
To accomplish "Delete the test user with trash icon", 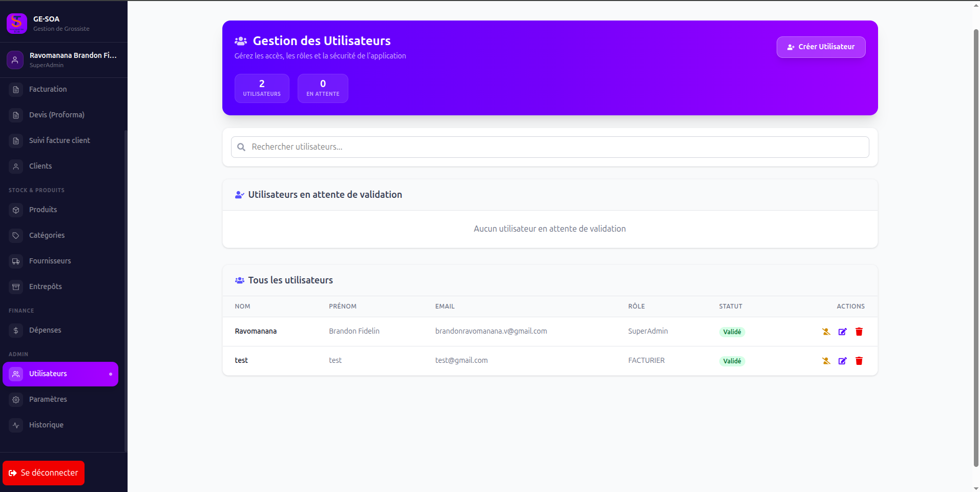I will click(x=859, y=361).
